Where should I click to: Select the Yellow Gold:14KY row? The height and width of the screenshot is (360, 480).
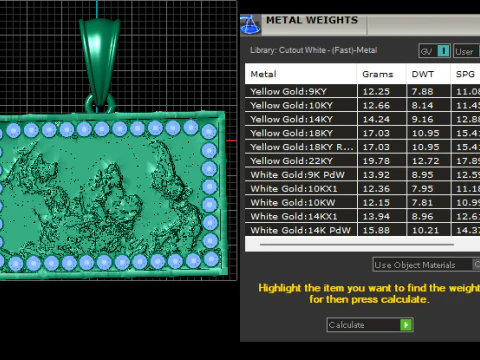click(362, 119)
